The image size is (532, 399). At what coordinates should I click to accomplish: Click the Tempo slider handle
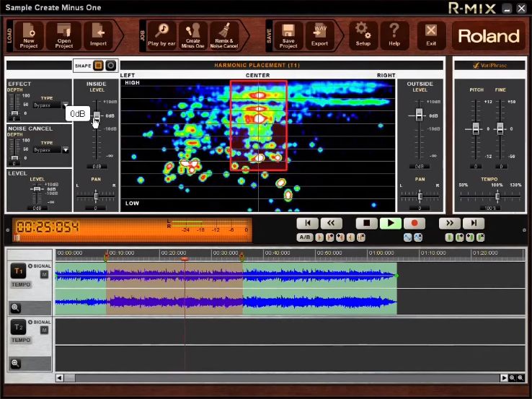(497, 196)
